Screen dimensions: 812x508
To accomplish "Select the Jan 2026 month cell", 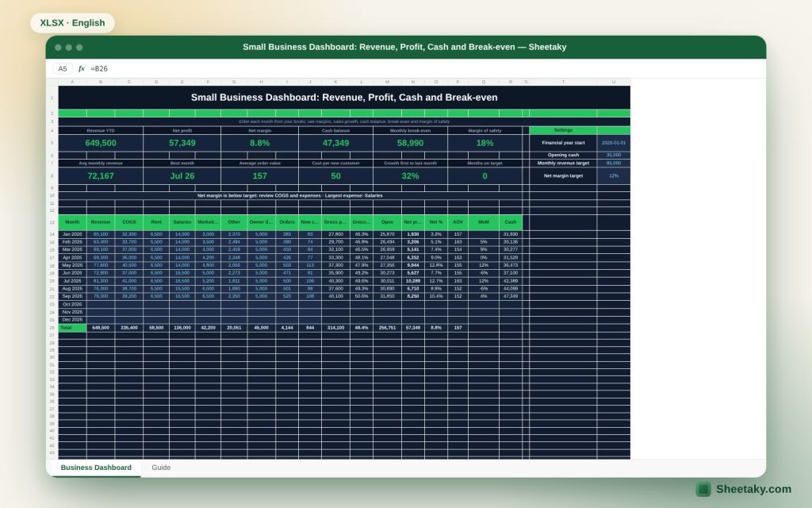I will [x=72, y=234].
